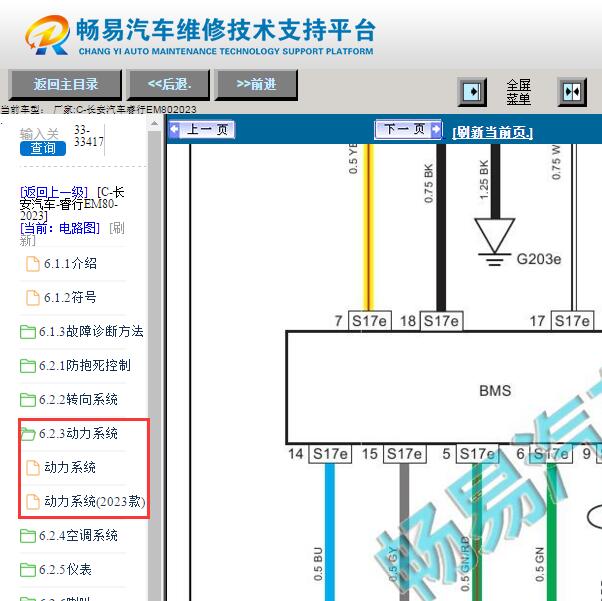Click connector label S17e pin 17
The image size is (602, 601).
[x=572, y=321]
